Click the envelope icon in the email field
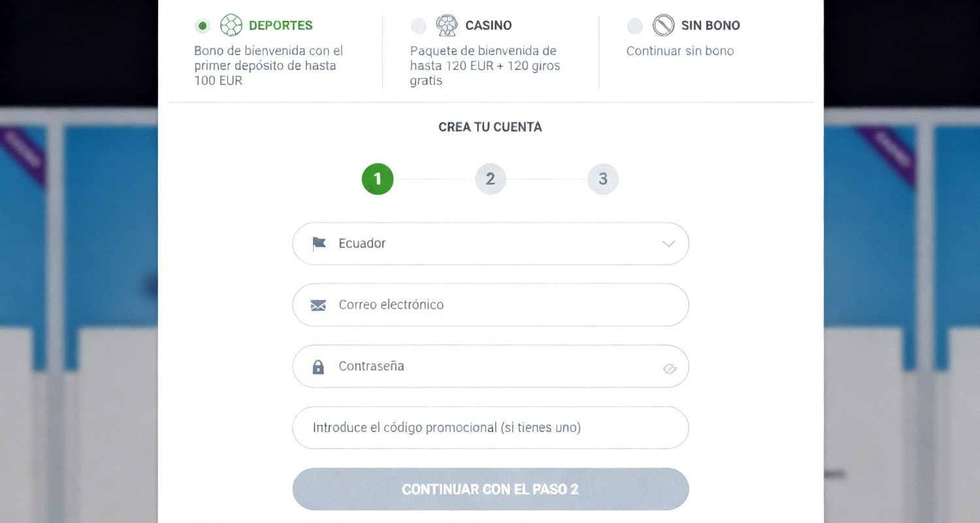Screen dimensions: 980x523 tap(318, 305)
